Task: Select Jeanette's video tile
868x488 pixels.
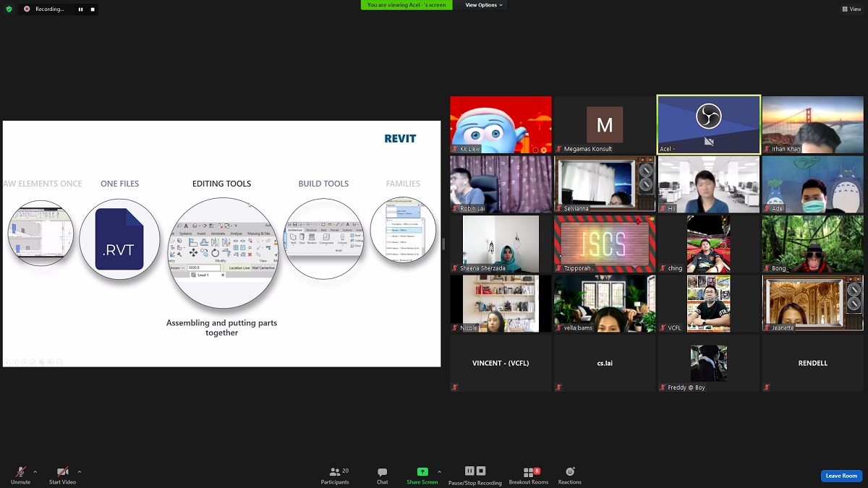Action: (812, 304)
